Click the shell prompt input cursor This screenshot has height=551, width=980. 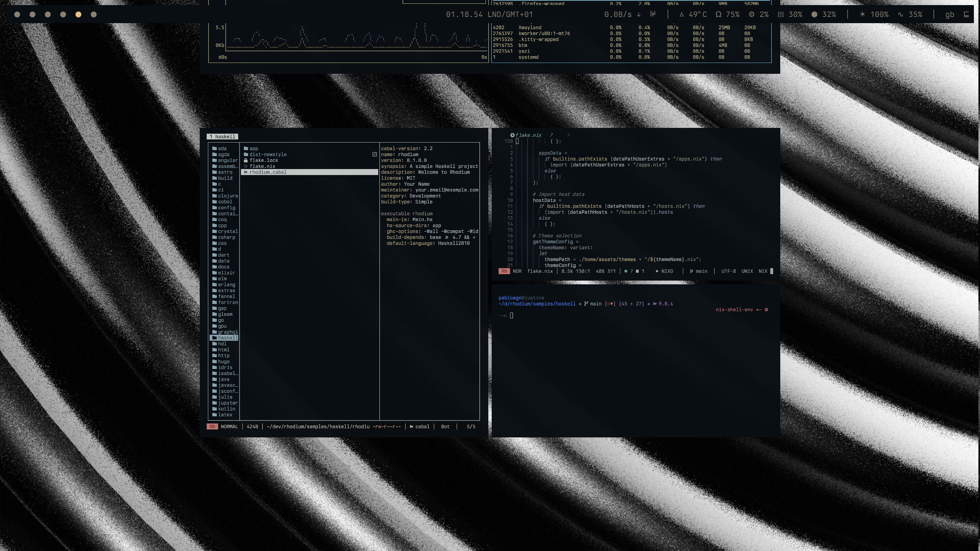pos(511,315)
